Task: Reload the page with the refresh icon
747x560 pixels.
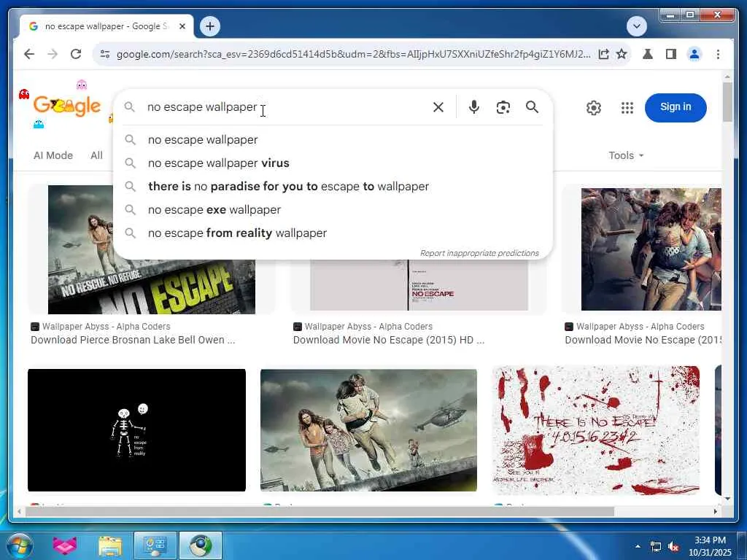Action: [x=76, y=54]
